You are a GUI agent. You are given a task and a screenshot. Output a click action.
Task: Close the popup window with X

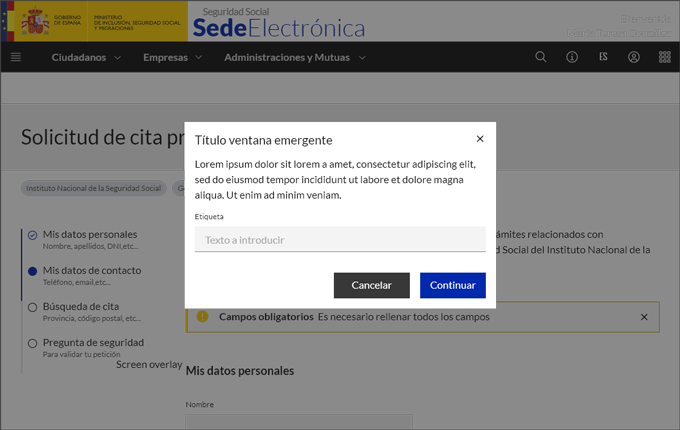point(480,139)
